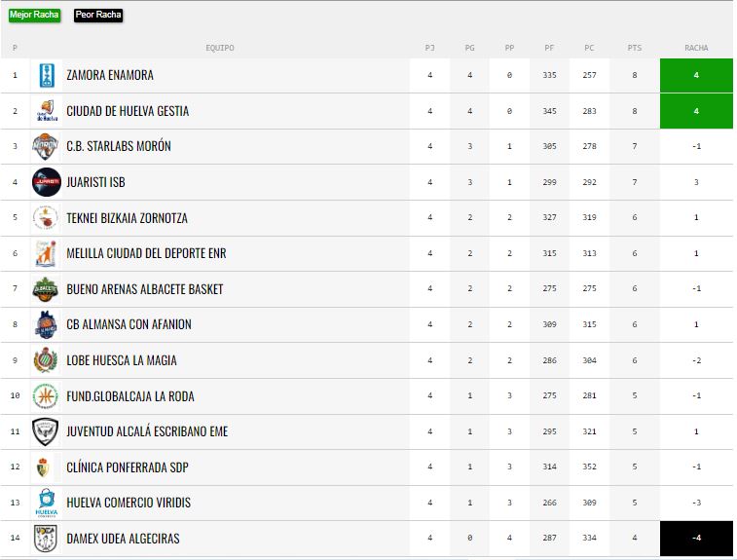Open Teknei Bizkaia Zornotza team name
This screenshot has width=737, height=560.
click(x=127, y=218)
